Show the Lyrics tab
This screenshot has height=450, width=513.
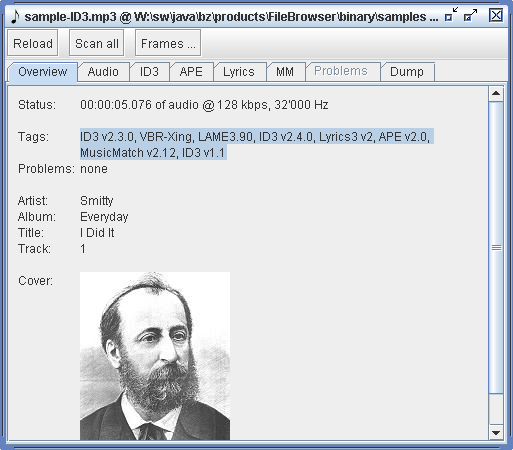pos(239,72)
